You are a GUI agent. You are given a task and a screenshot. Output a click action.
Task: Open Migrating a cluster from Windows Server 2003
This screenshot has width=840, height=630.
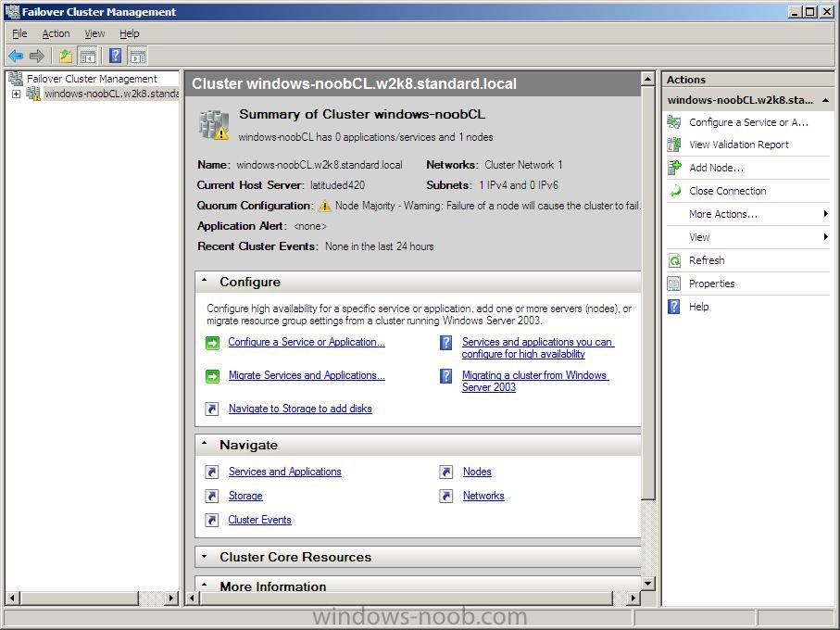tap(535, 381)
